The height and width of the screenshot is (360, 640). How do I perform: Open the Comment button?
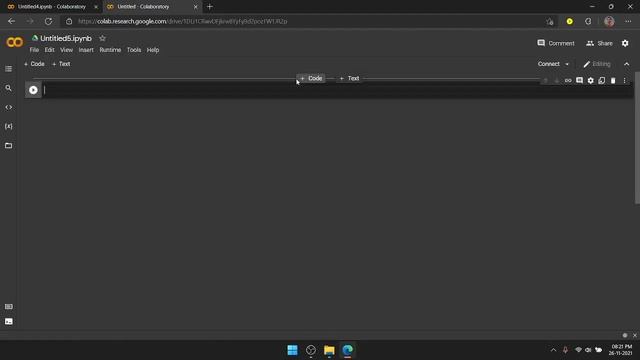click(556, 43)
